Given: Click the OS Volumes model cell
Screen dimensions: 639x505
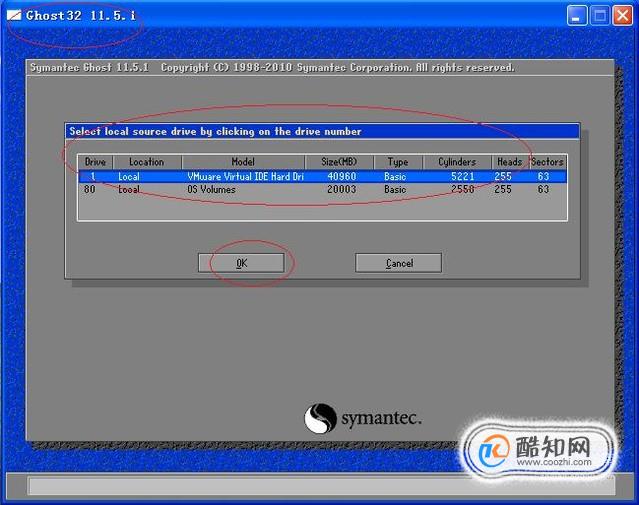Looking at the screenshot, I should tap(212, 189).
